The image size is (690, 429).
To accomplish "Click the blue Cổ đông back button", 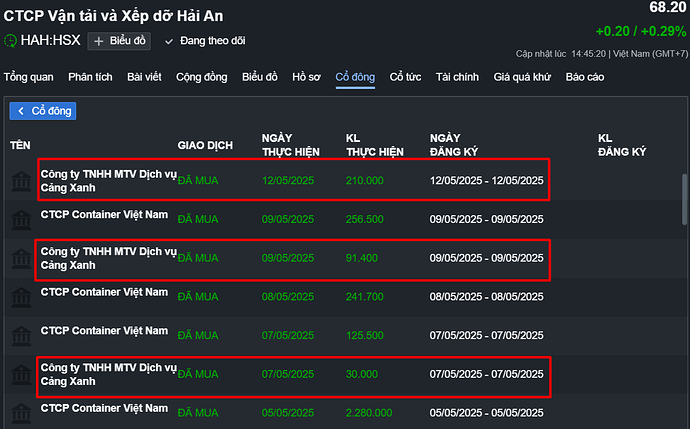I will 43,111.
